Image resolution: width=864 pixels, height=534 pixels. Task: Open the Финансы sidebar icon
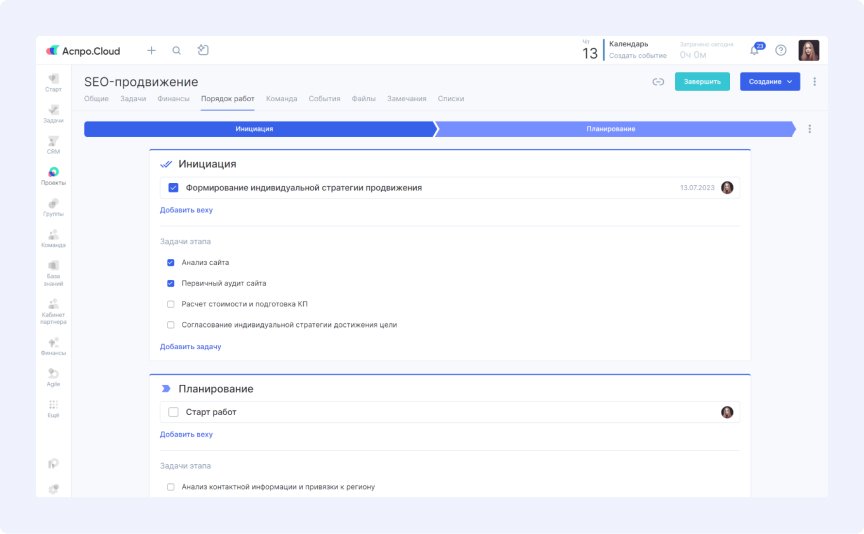click(53, 346)
